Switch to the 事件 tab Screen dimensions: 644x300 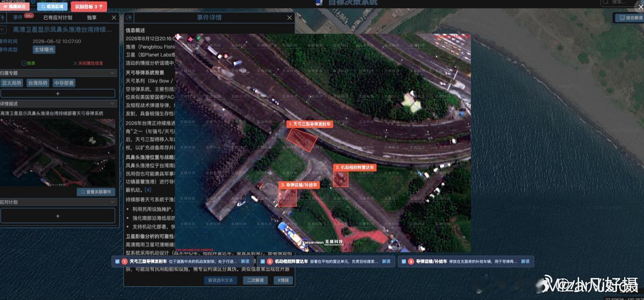pos(18,18)
